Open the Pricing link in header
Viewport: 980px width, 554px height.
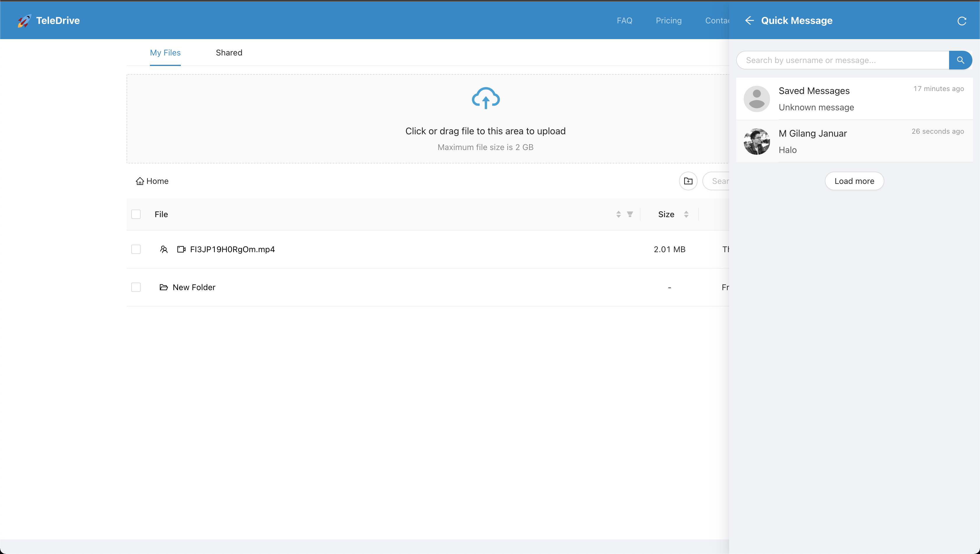[668, 20]
